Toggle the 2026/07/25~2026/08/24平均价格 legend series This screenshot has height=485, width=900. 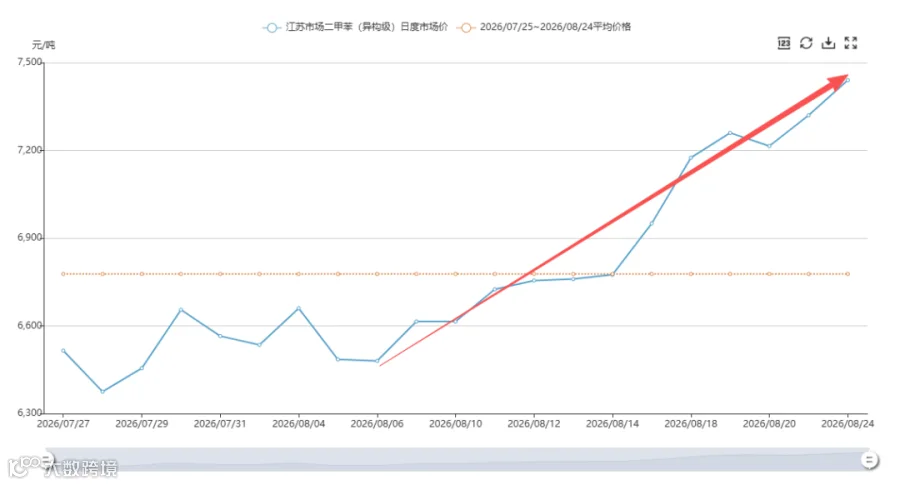[544, 27]
